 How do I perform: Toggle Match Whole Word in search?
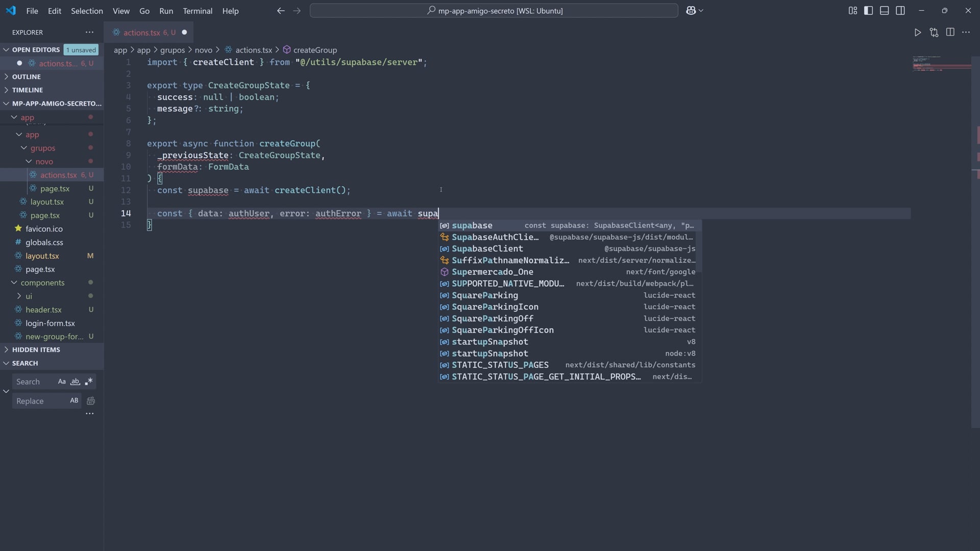[x=75, y=382]
